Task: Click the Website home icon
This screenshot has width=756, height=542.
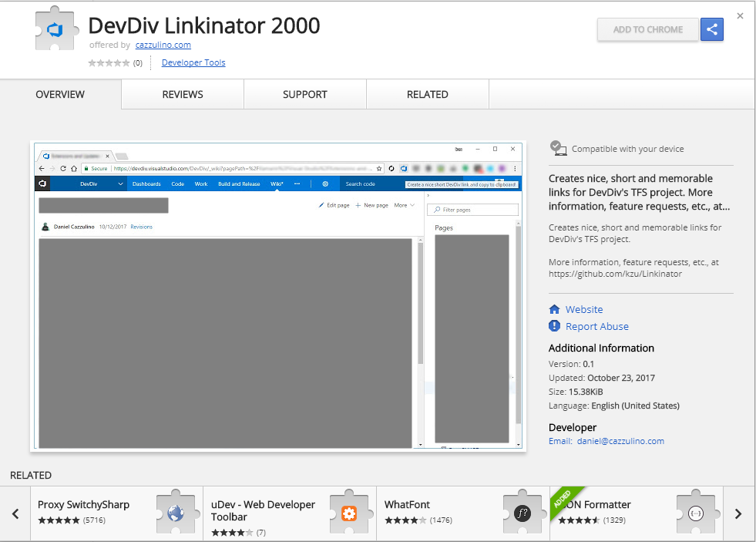Action: [x=554, y=309]
